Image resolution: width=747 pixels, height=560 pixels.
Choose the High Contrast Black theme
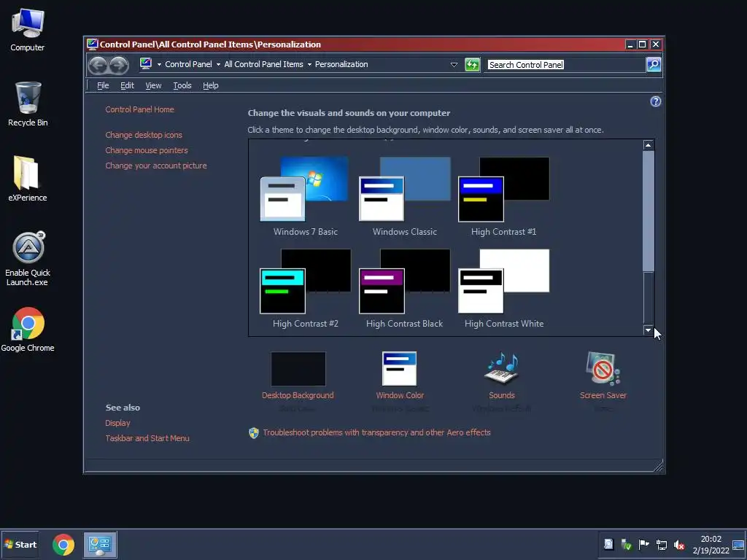pos(404,288)
